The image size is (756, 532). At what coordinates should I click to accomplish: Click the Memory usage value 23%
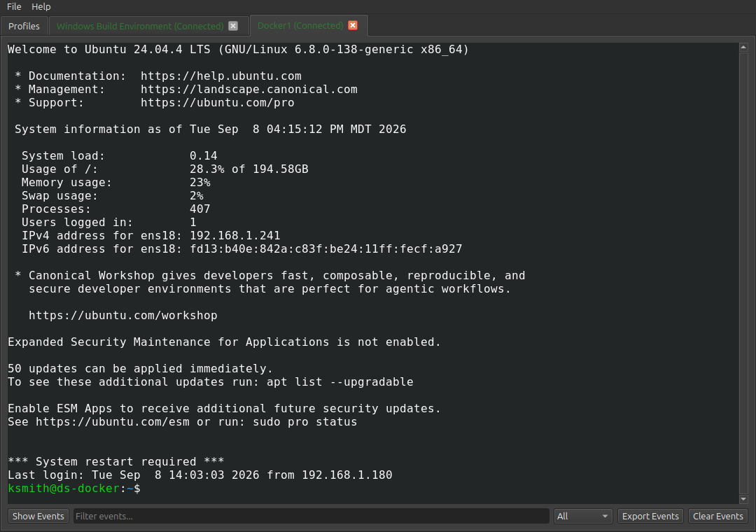(199, 183)
